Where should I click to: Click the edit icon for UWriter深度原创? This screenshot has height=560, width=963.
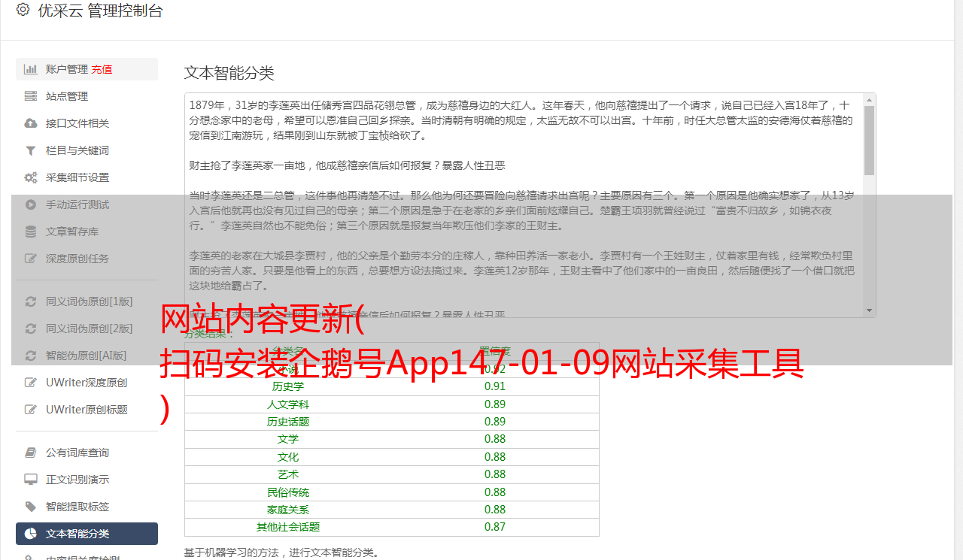point(31,383)
